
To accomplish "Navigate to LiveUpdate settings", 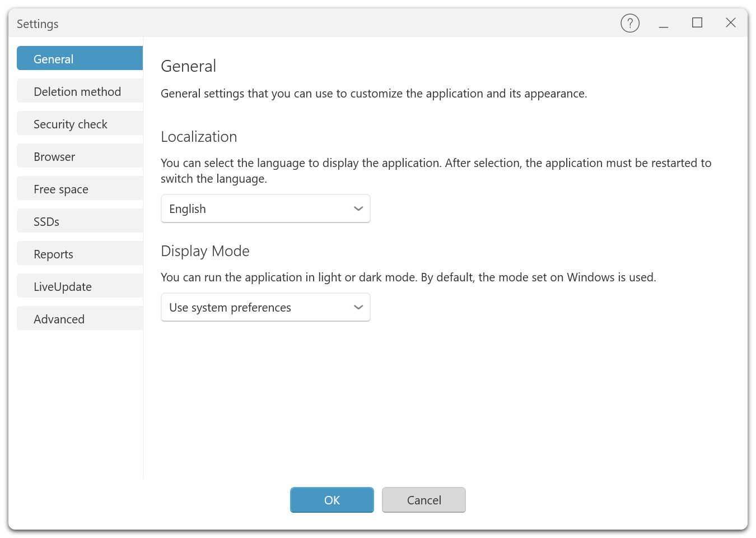I will (80, 286).
